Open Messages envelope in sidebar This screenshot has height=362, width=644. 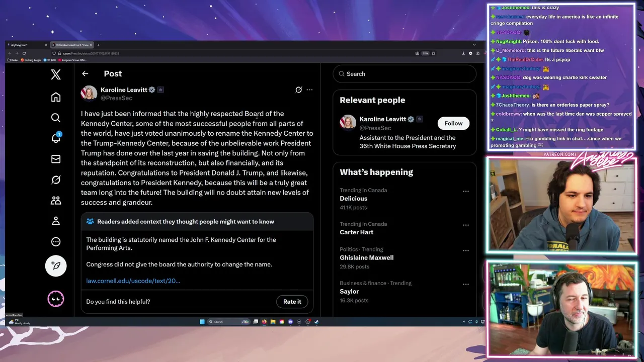coord(56,159)
